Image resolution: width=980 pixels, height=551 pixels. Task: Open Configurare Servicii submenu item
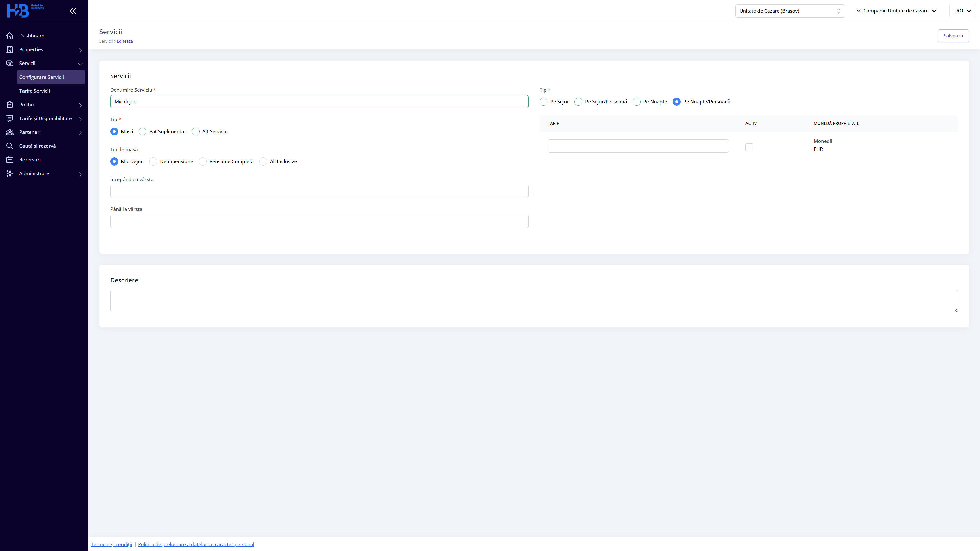click(x=51, y=77)
